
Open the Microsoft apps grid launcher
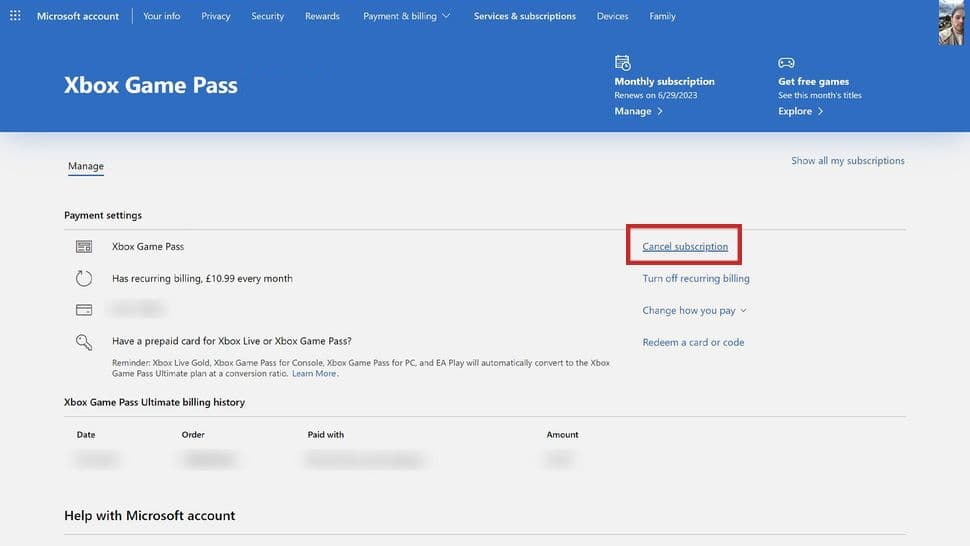(x=15, y=15)
